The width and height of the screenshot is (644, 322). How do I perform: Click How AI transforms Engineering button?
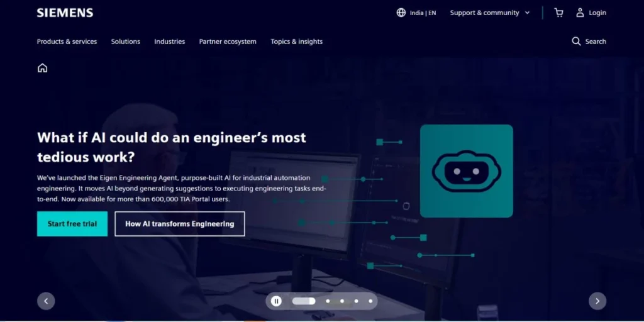pos(180,224)
